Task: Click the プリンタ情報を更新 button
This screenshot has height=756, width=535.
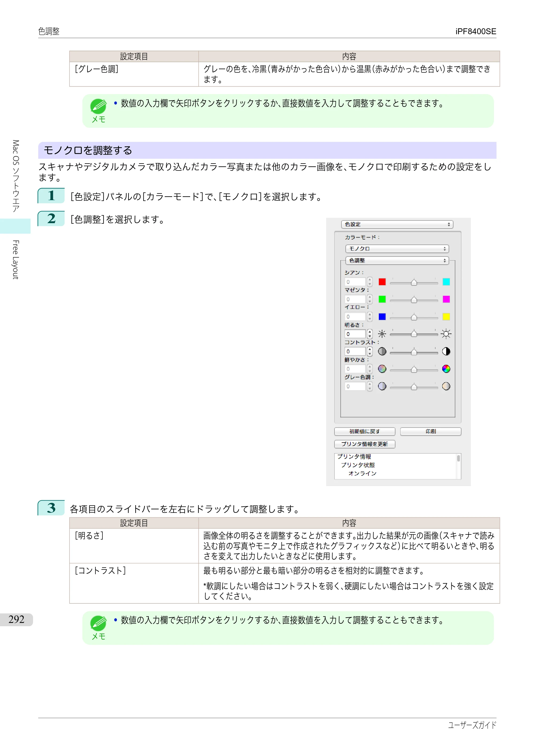Action: tap(365, 444)
